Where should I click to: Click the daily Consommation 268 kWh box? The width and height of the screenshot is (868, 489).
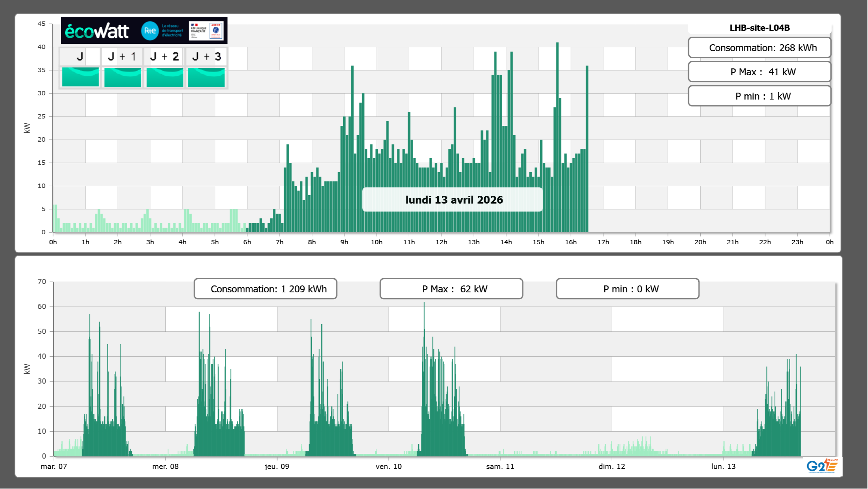coord(759,48)
